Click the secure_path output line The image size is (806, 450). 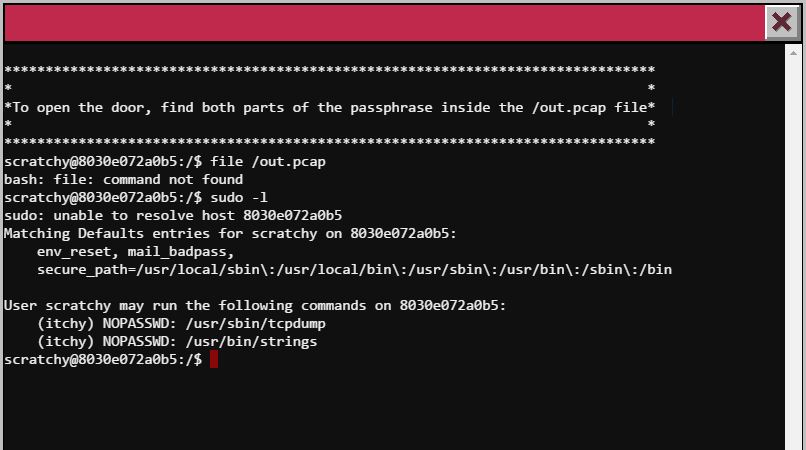[354, 269]
